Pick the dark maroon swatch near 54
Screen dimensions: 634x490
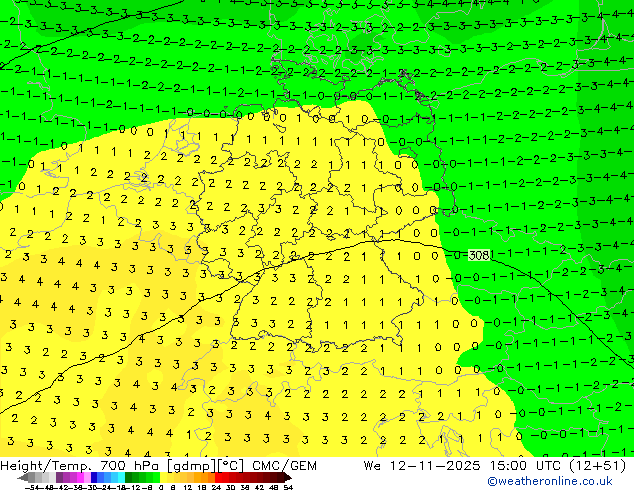[281, 477]
